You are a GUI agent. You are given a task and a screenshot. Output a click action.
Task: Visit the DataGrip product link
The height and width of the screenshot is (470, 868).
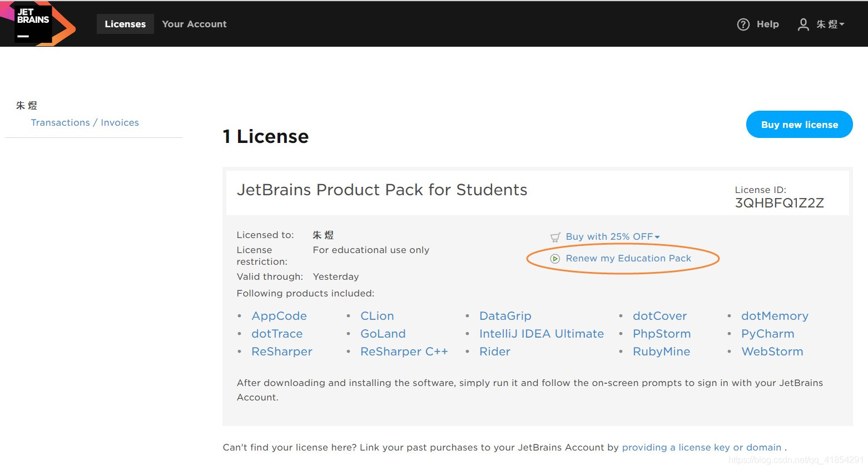point(505,316)
